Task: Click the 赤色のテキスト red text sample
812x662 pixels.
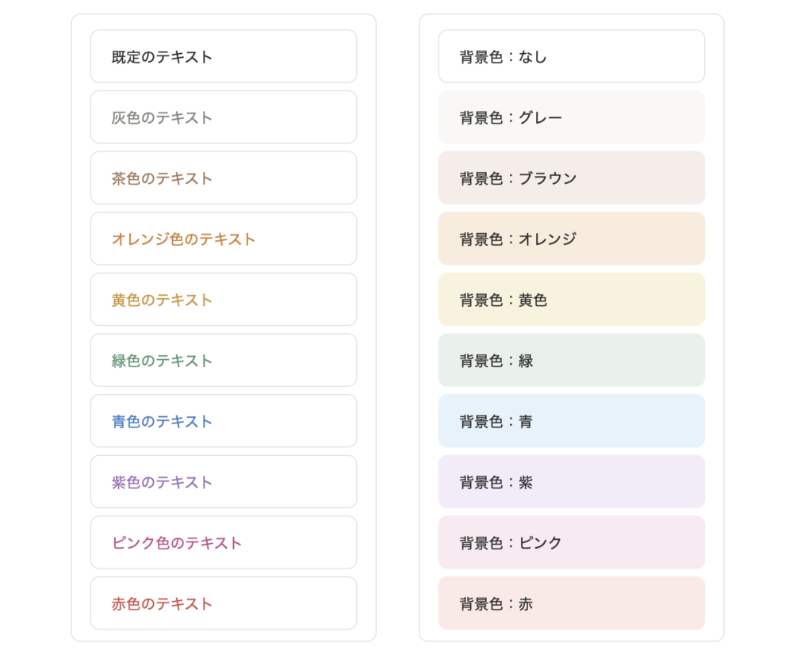Action: 224,603
